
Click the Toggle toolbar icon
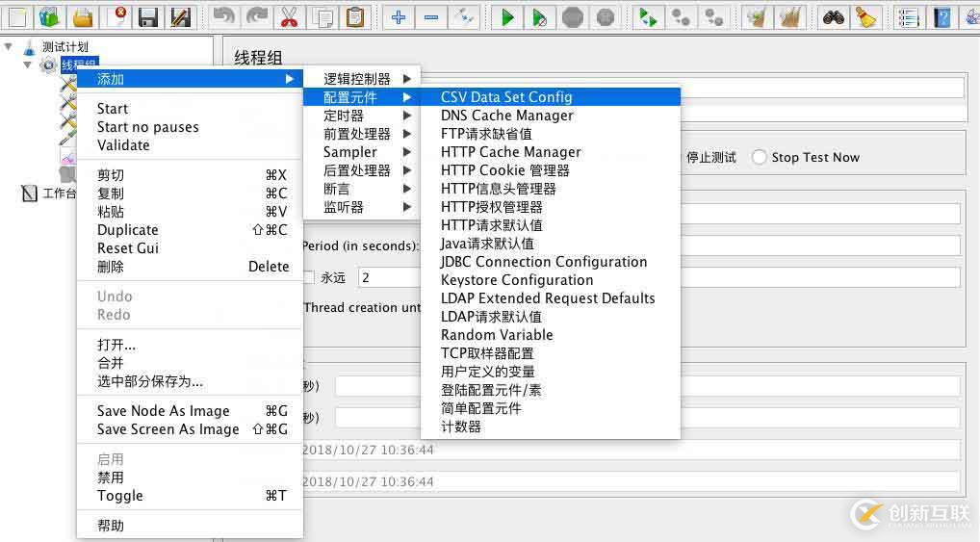click(464, 17)
